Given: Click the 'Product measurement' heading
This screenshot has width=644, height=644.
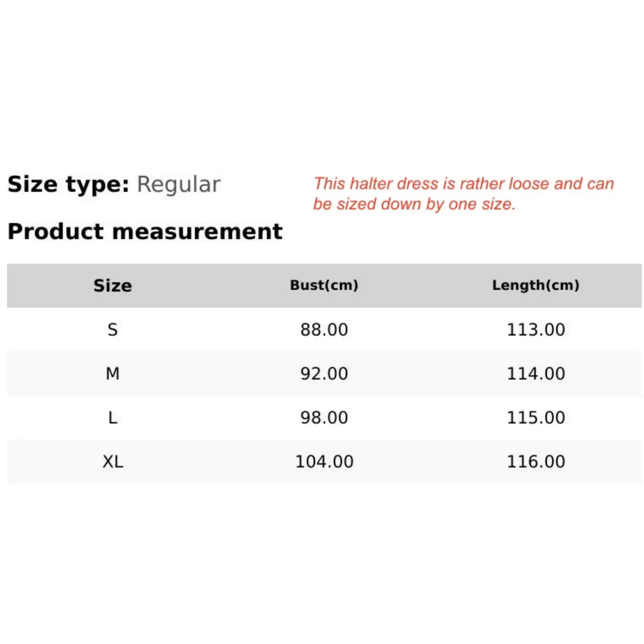Looking at the screenshot, I should 145,231.
